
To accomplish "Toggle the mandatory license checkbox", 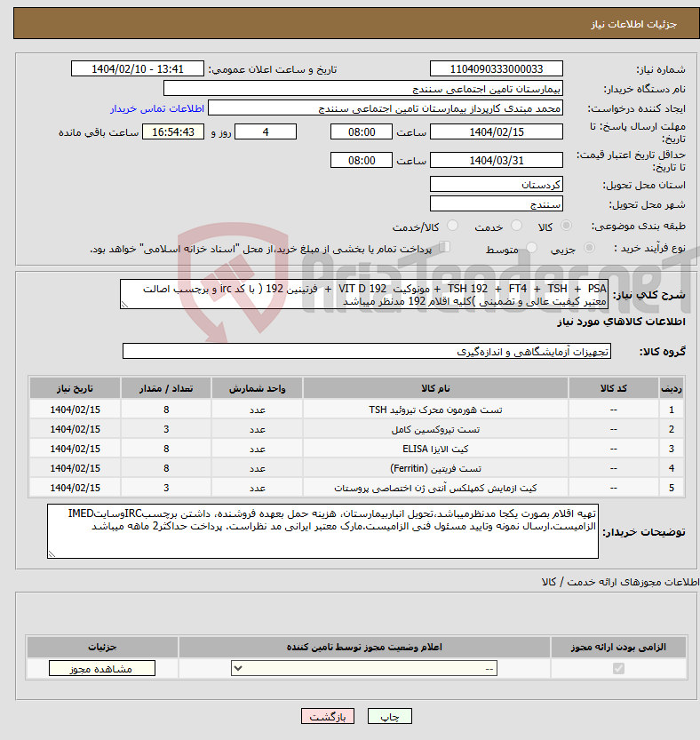I will coord(618,668).
